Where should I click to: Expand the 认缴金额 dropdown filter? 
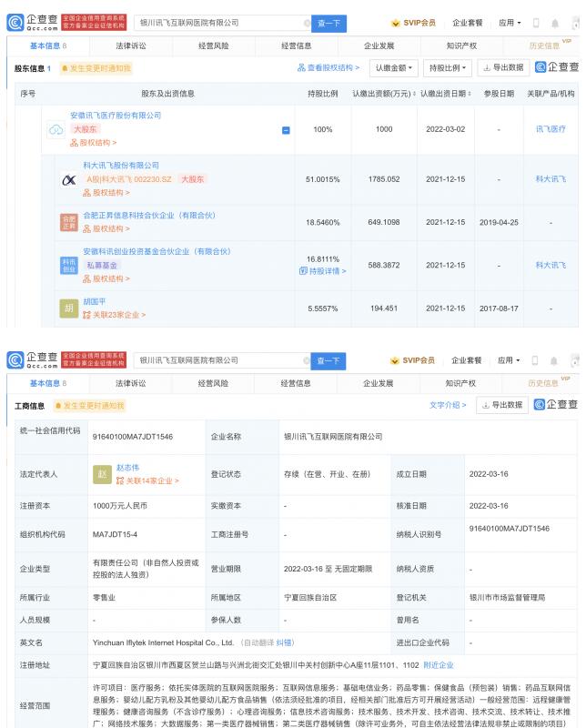tap(394, 67)
